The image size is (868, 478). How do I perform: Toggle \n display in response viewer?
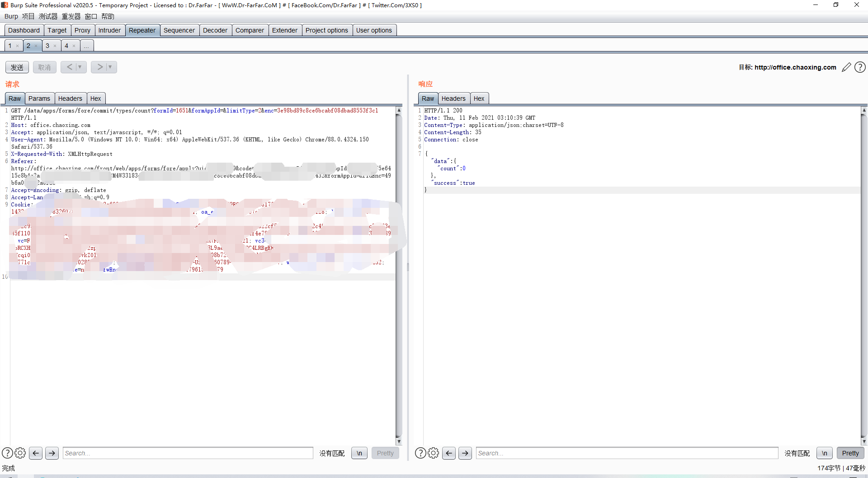pos(825,453)
